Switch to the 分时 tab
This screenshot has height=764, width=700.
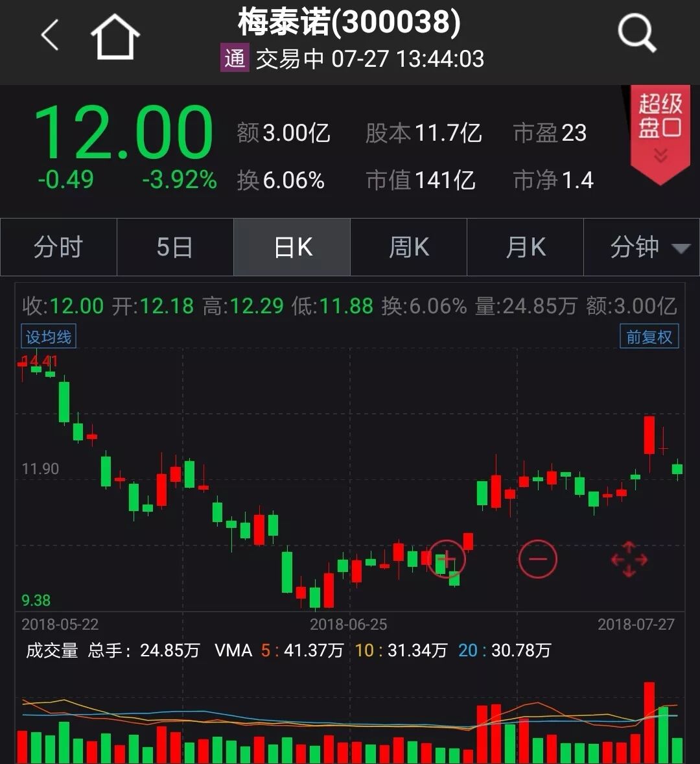click(58, 247)
